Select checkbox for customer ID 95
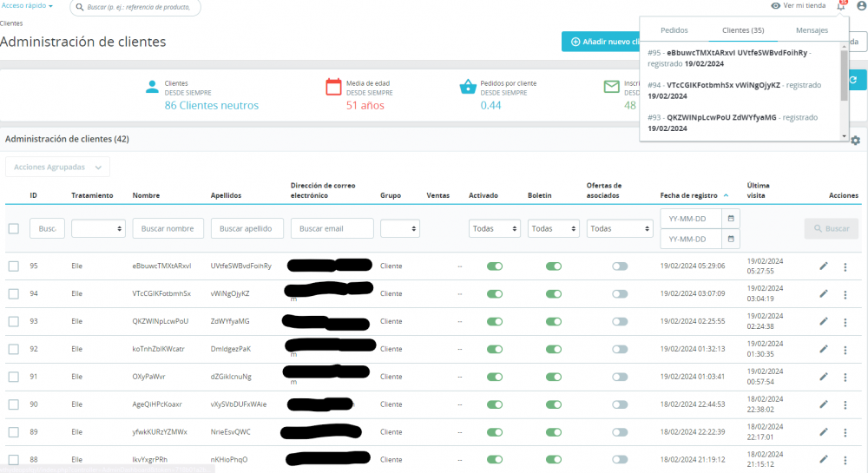The width and height of the screenshot is (868, 473). tap(14, 266)
